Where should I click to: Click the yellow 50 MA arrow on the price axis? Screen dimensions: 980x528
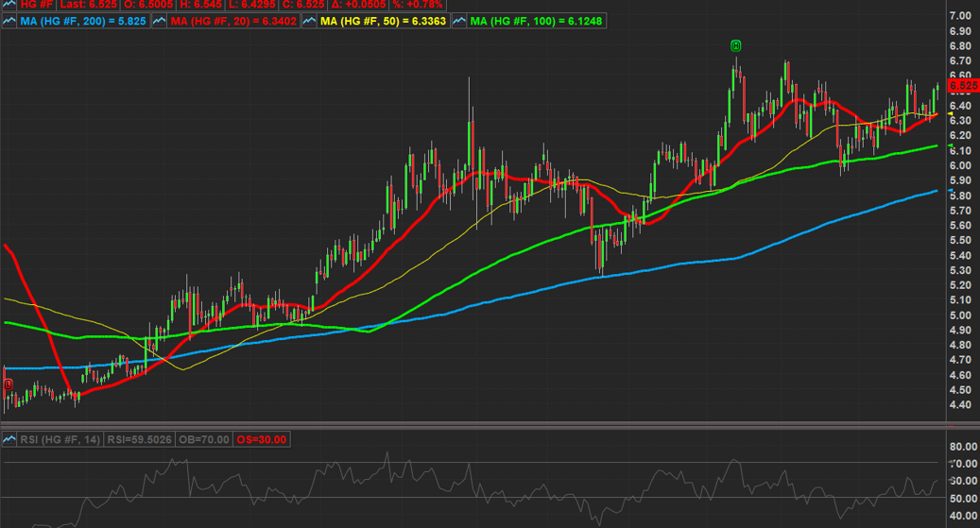(x=951, y=113)
